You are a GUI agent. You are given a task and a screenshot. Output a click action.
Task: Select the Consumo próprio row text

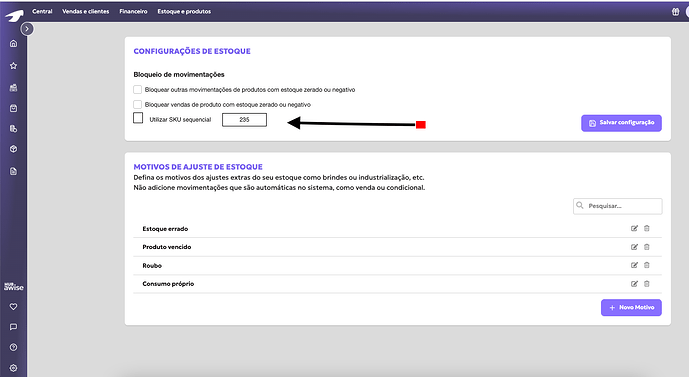coord(168,284)
